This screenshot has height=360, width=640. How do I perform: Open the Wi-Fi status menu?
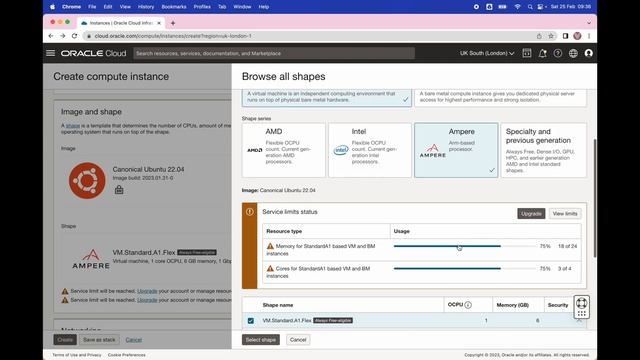518,7
